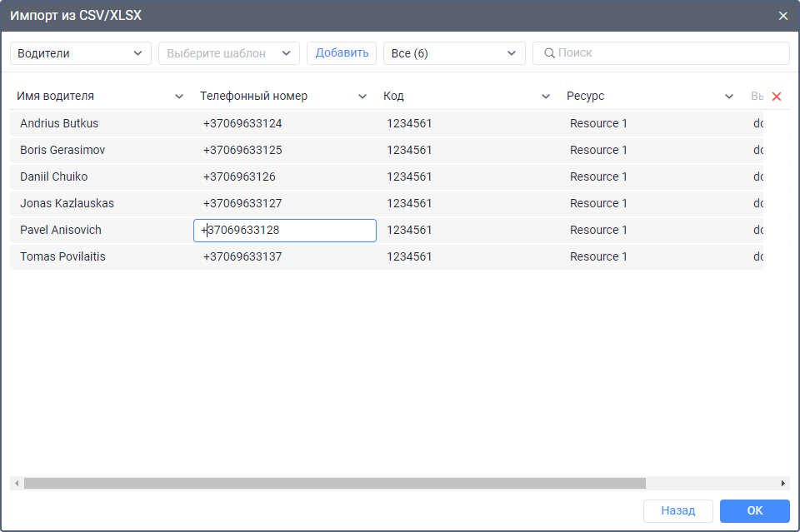Click the Назад button
This screenshot has height=532, width=800.
click(x=677, y=510)
